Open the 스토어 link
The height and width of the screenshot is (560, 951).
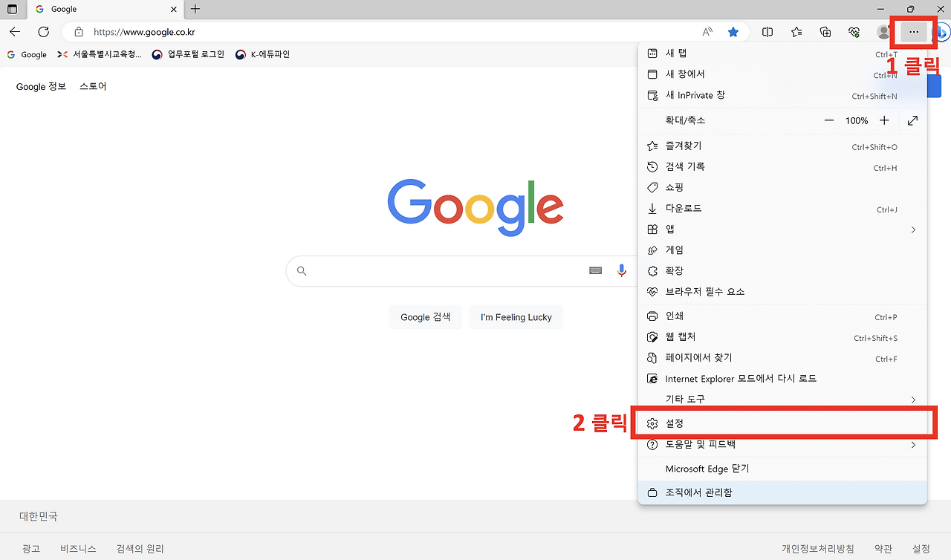pyautogui.click(x=93, y=86)
